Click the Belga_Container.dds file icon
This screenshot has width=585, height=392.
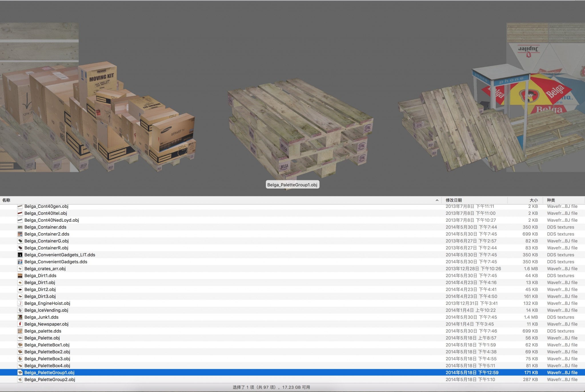click(20, 227)
